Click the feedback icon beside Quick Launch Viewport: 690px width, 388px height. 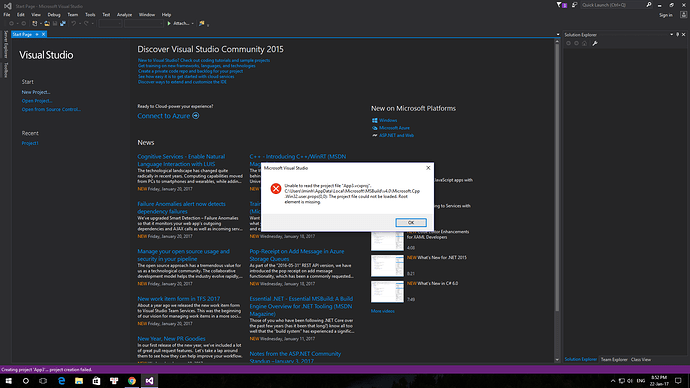click(574, 5)
